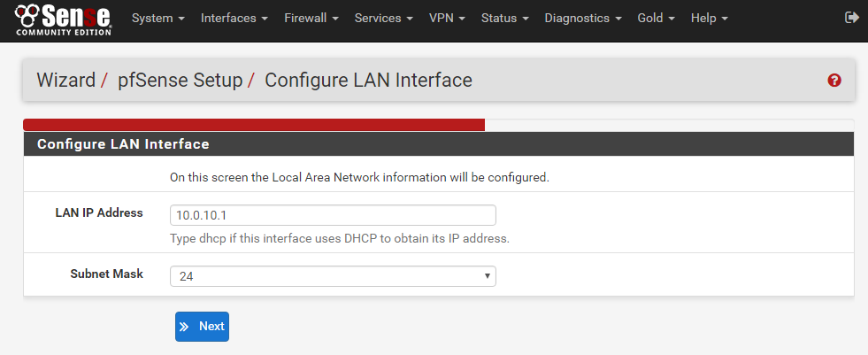Click the logout icon in the navbar

coord(851,18)
